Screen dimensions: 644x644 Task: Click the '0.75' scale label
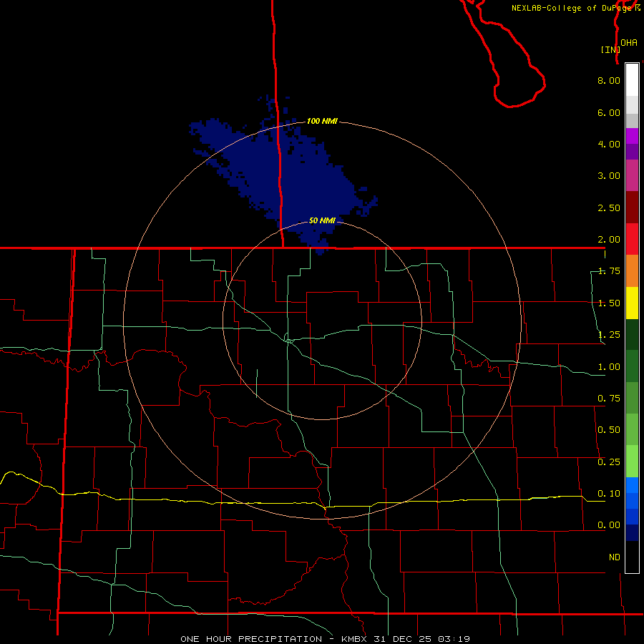click(x=609, y=399)
